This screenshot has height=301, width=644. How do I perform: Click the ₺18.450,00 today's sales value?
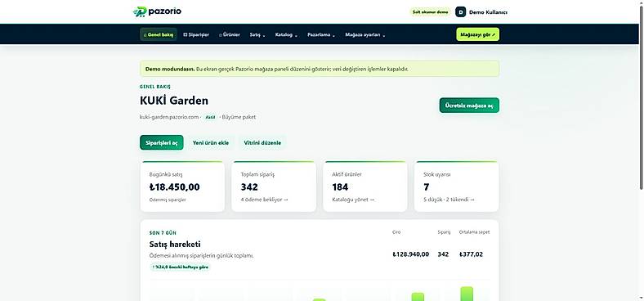coord(175,187)
